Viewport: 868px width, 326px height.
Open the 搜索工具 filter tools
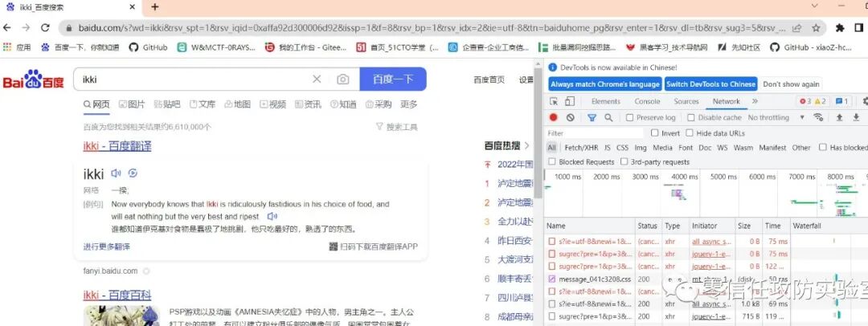[x=397, y=127]
